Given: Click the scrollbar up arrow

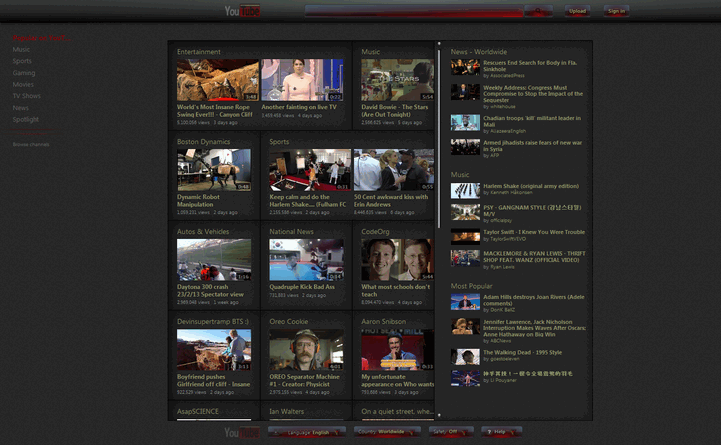Looking at the screenshot, I should pos(439,44).
